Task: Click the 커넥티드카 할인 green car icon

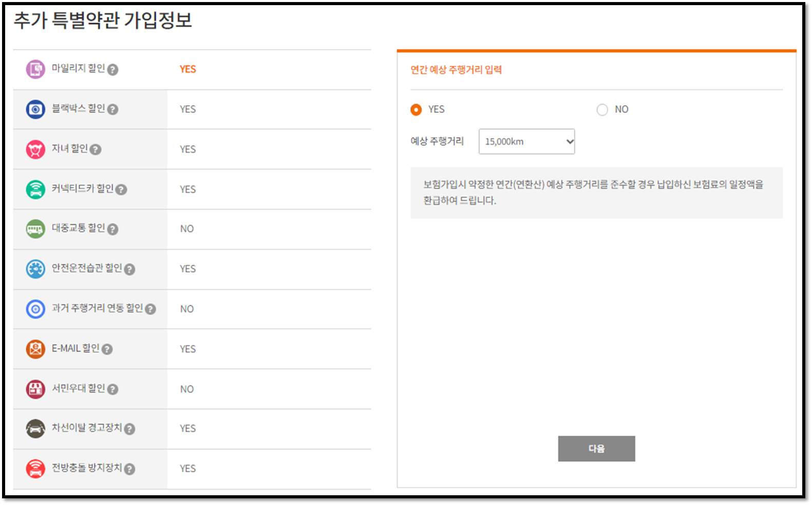Action: pyautogui.click(x=35, y=189)
